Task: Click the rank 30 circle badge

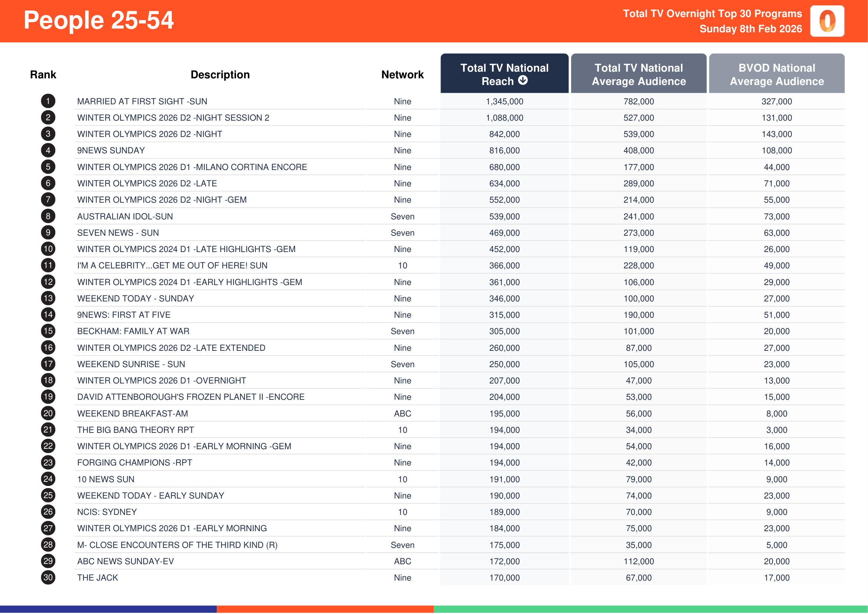Action: click(48, 578)
